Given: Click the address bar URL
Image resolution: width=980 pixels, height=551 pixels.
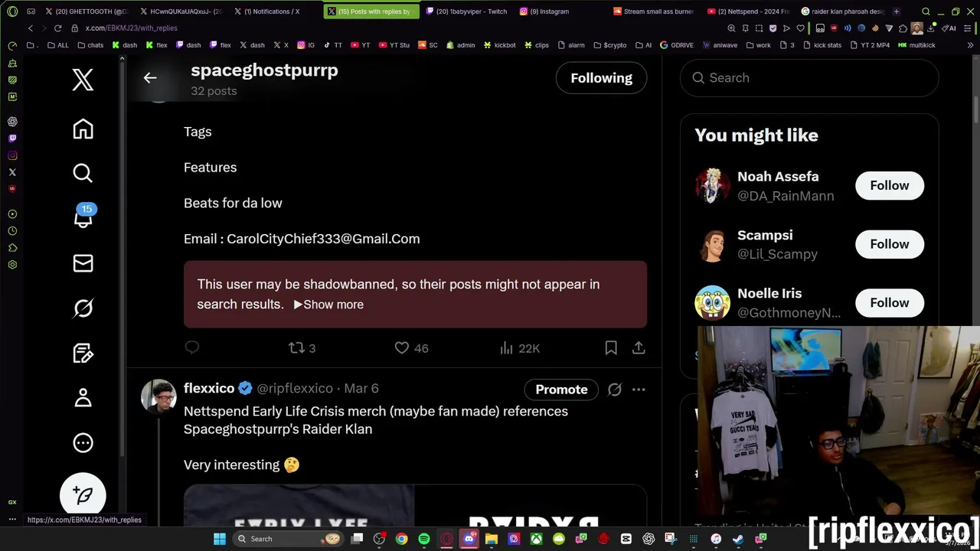Looking at the screenshot, I should click(x=131, y=28).
